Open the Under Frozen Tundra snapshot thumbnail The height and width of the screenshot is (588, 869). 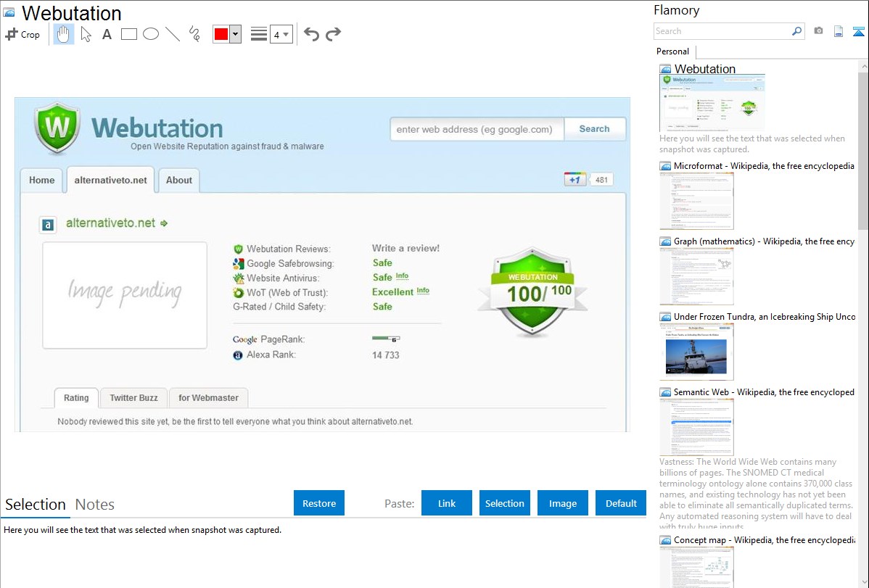point(696,352)
